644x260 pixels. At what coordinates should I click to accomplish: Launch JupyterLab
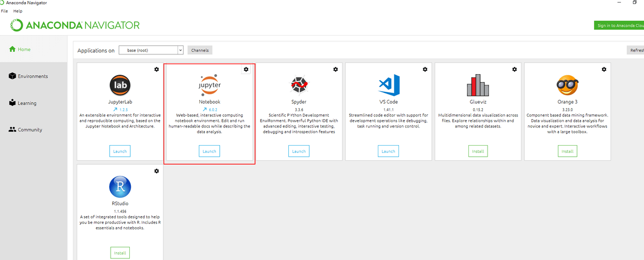coord(120,151)
